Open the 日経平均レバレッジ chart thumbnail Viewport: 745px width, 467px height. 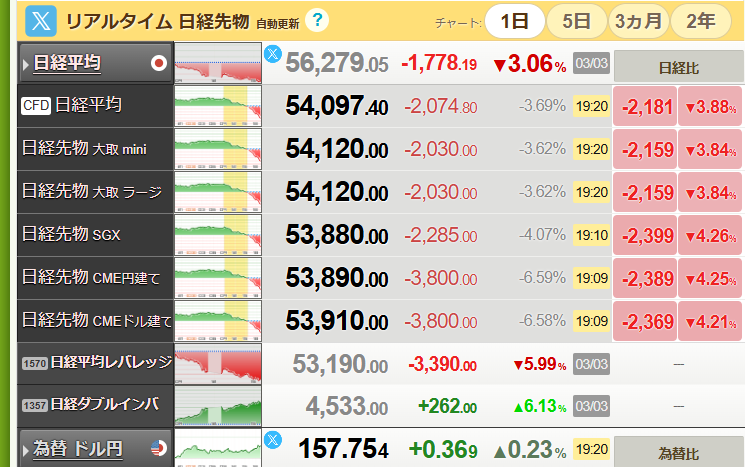(x=218, y=364)
